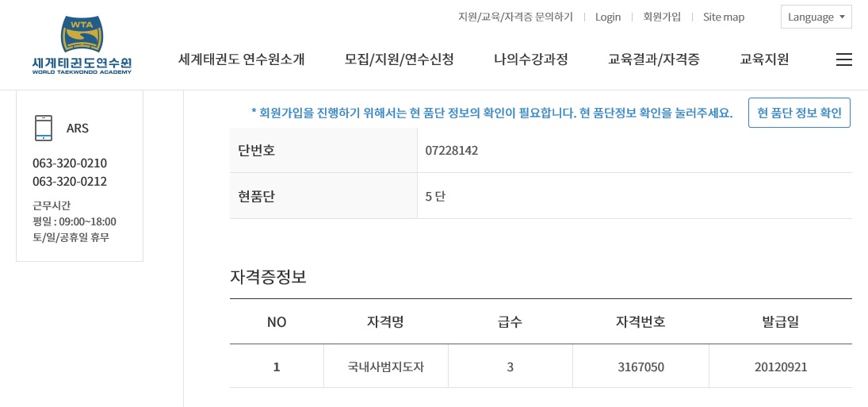Open the 회원가입 link
Image resolution: width=868 pixels, height=407 pixels.
662,17
